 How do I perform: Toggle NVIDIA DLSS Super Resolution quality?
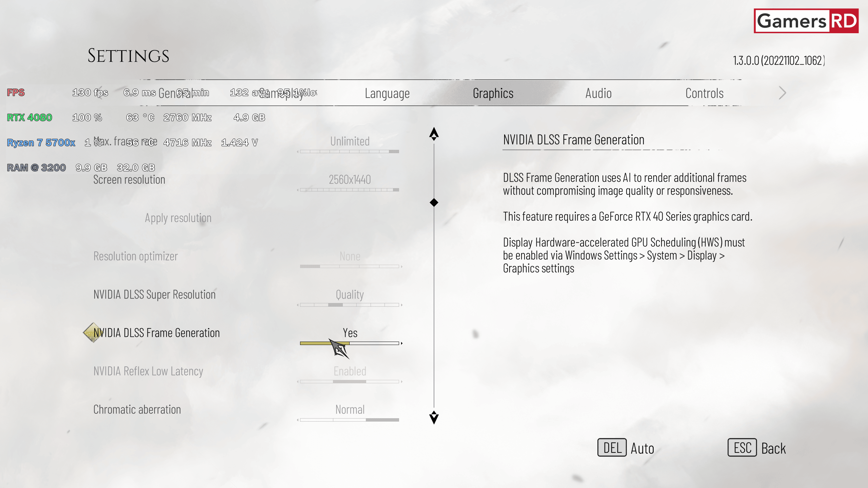point(349,294)
